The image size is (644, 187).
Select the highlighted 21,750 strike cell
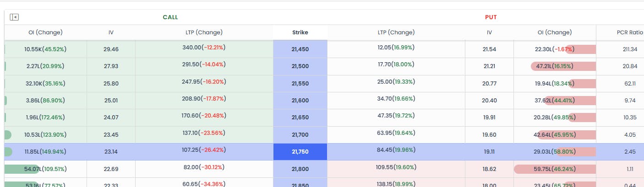pyautogui.click(x=300, y=152)
